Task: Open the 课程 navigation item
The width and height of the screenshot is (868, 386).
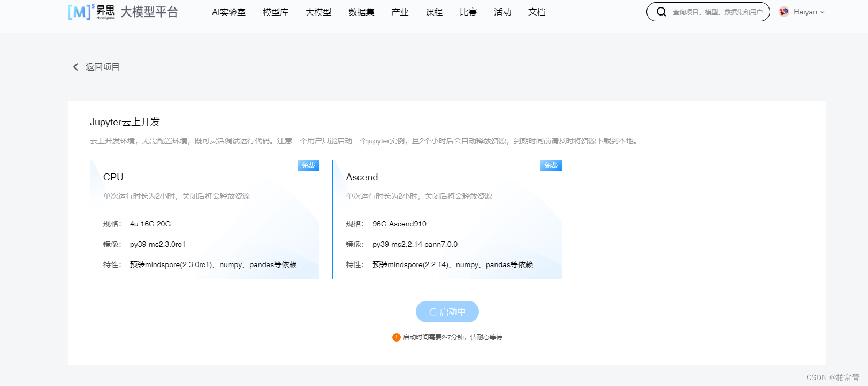Action: pyautogui.click(x=434, y=12)
